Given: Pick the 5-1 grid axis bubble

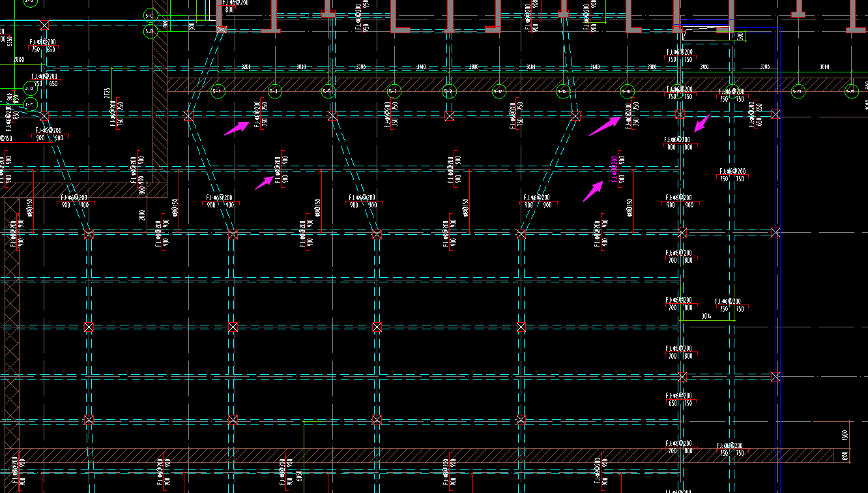Looking at the screenshot, I should click(x=218, y=91).
